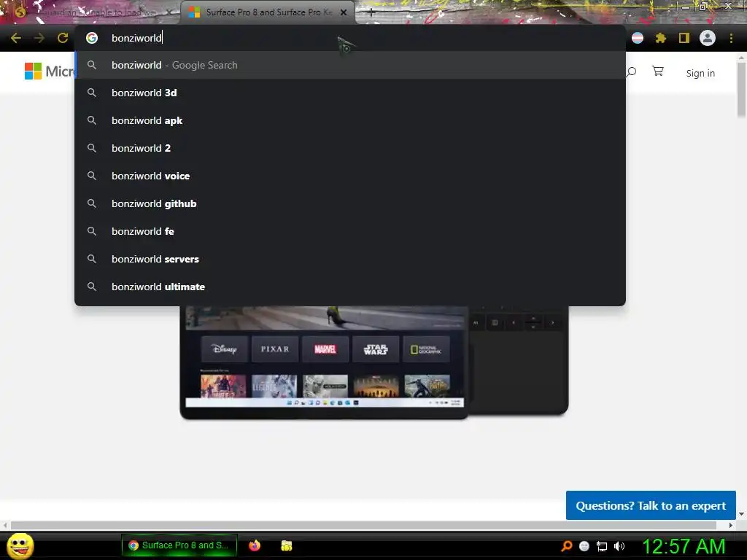The image size is (747, 560).
Task: Select the Surface Pro 8 tab
Action: 268,12
